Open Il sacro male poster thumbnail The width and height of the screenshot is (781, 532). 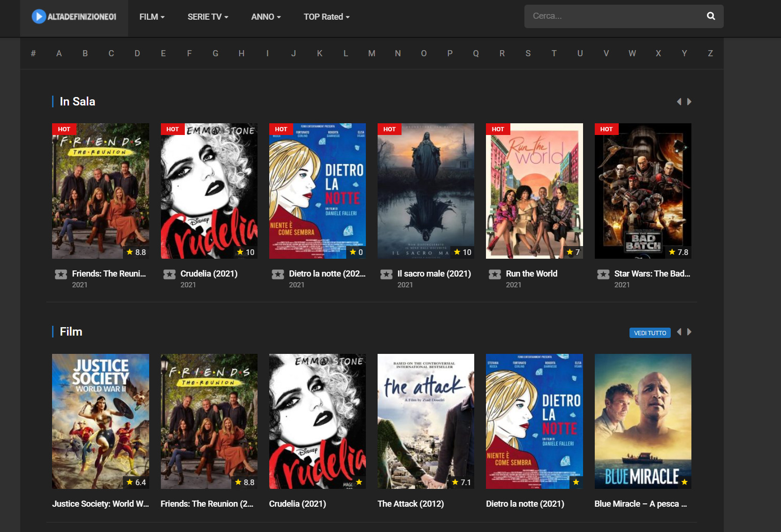[426, 191]
